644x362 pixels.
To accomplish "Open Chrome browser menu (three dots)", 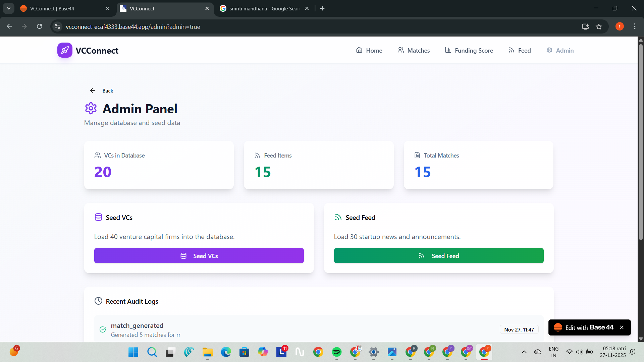I will coord(635,26).
